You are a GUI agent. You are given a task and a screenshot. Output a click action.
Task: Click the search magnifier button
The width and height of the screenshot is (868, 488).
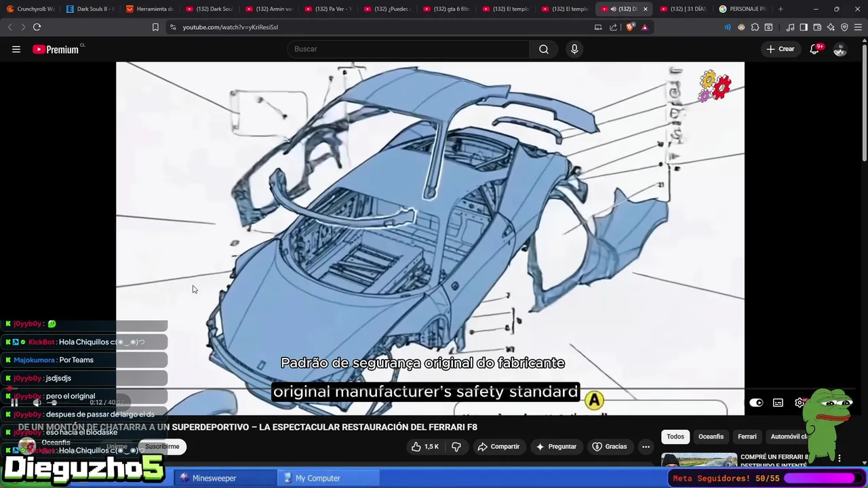[544, 49]
